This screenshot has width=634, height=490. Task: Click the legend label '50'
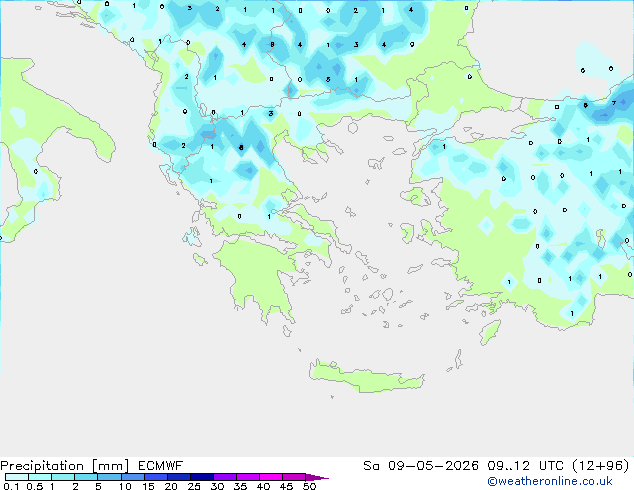(x=310, y=486)
